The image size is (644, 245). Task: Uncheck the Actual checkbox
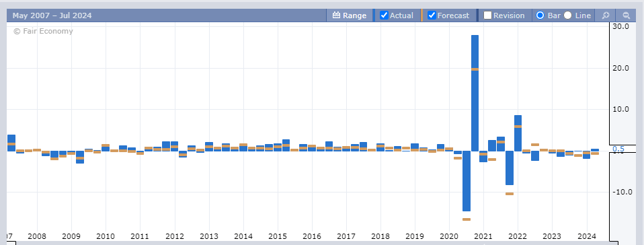[x=384, y=15]
